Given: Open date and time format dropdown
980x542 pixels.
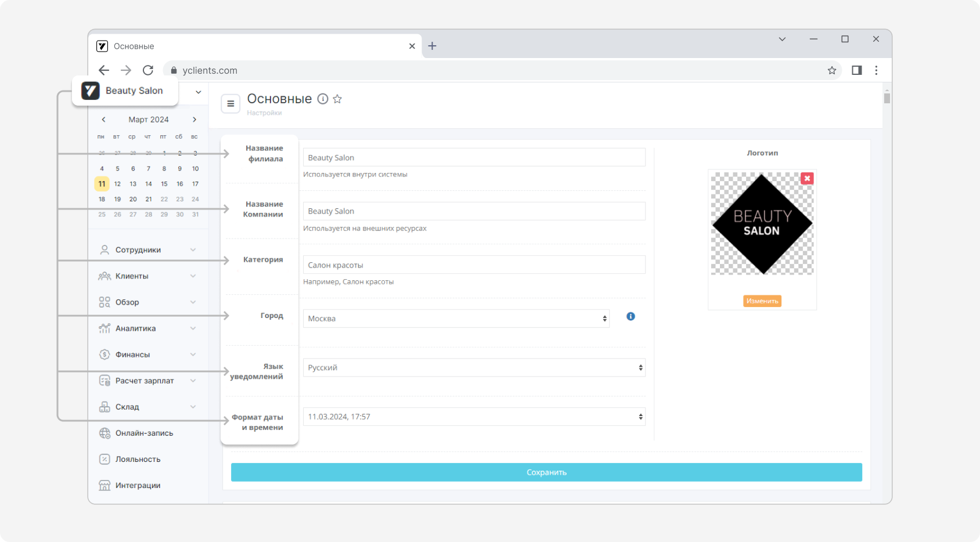Looking at the screenshot, I should [474, 417].
